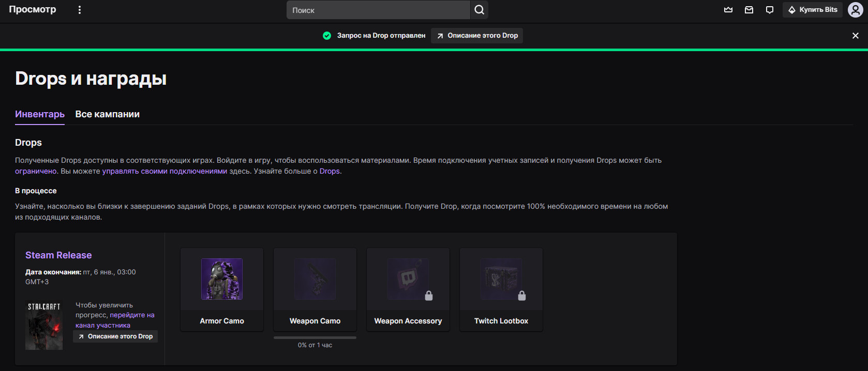Screen dimensions: 868x371
Task: Open the Steam Release campaign title
Action: point(58,255)
